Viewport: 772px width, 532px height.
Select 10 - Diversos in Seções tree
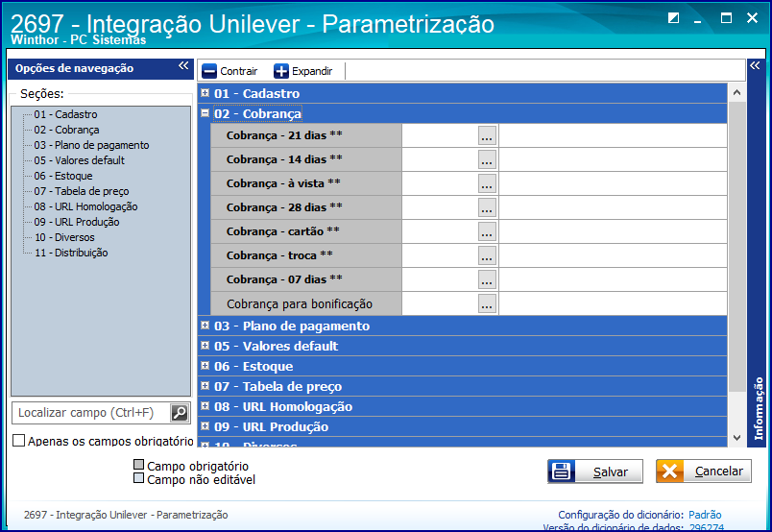coord(64,237)
